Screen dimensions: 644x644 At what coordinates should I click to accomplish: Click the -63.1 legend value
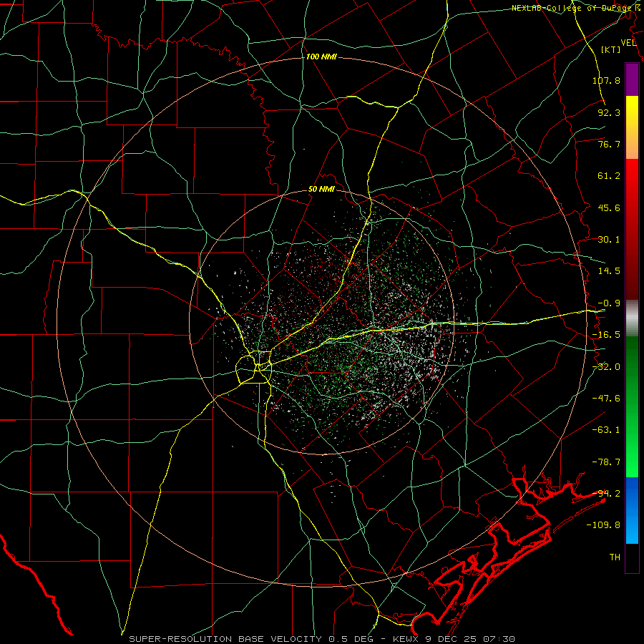606,430
